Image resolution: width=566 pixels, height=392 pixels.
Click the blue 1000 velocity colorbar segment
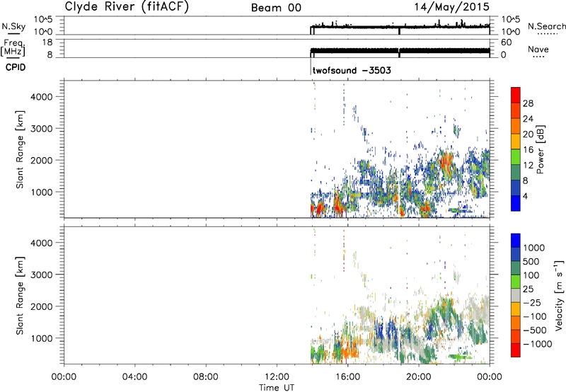516,241
